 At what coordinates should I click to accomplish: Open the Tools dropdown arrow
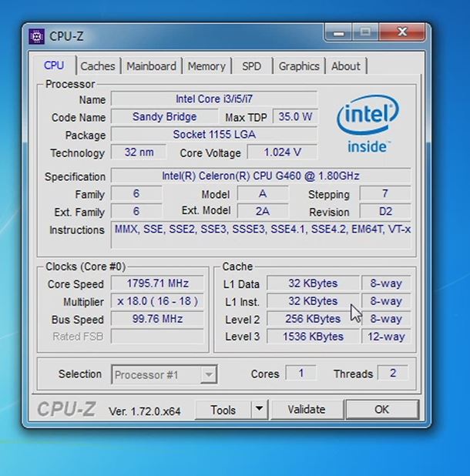(260, 409)
